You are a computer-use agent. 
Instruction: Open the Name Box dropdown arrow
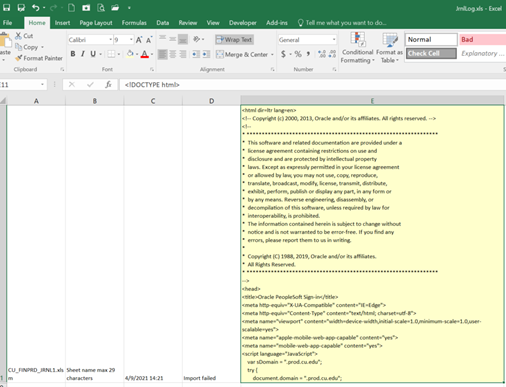[42, 84]
